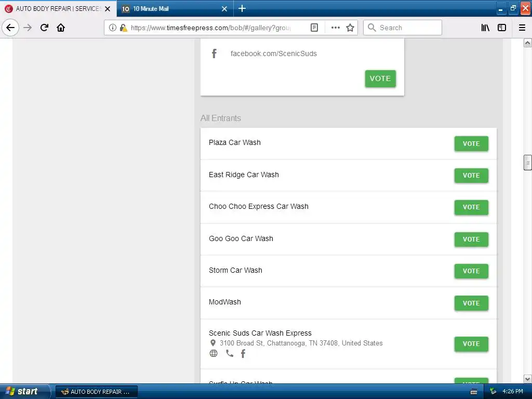This screenshot has height=399, width=532.
Task: Open Facebook icon in Scenic Suds entrant row
Action: (243, 353)
